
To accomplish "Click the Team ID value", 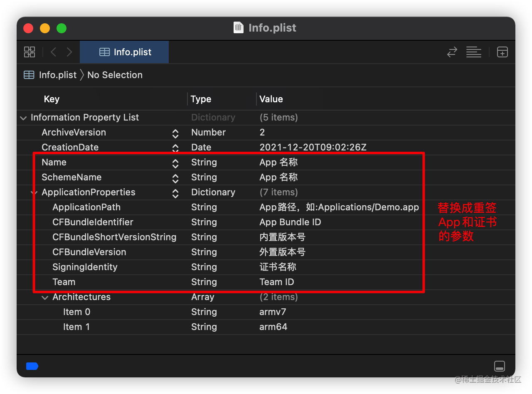I will click(x=277, y=282).
